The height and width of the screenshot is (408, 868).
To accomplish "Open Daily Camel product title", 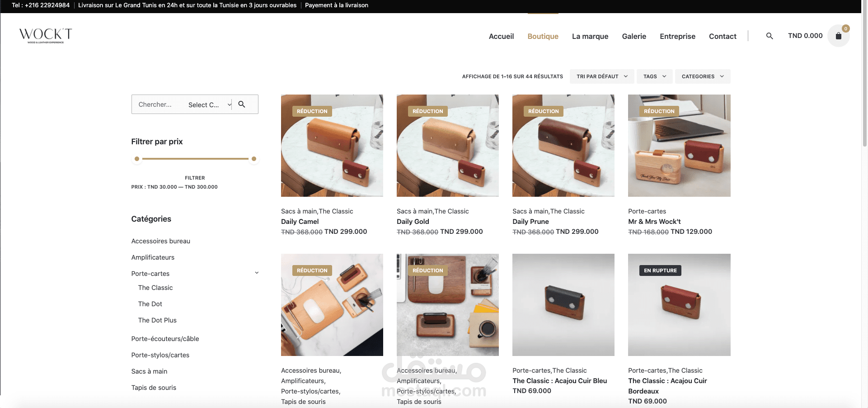I will click(x=300, y=222).
